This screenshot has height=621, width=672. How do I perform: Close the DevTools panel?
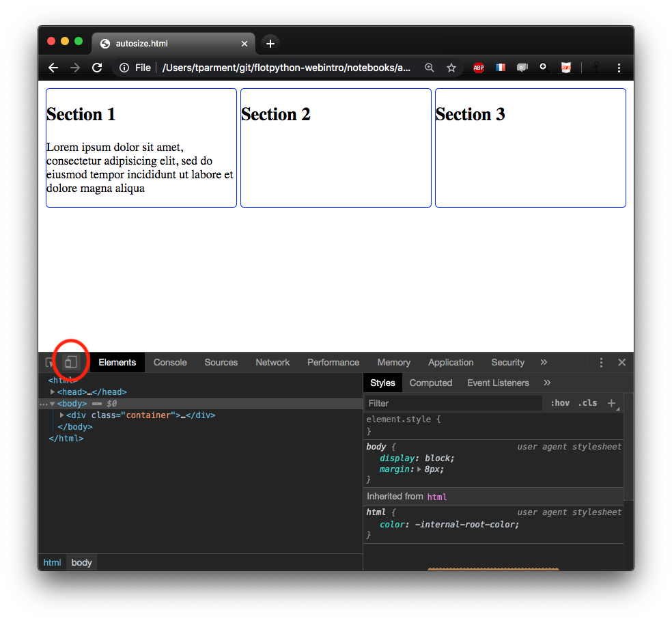621,362
